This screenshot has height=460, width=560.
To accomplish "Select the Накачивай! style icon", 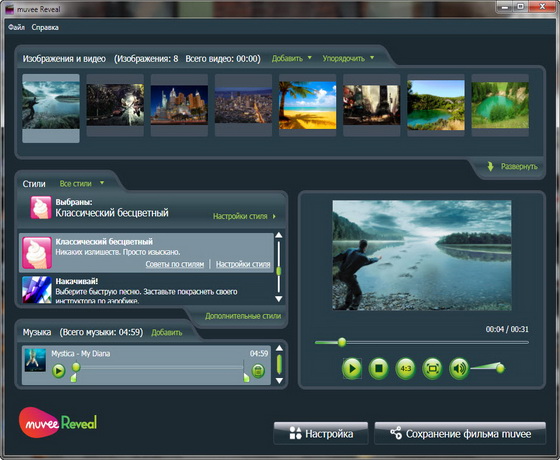I will (x=37, y=290).
